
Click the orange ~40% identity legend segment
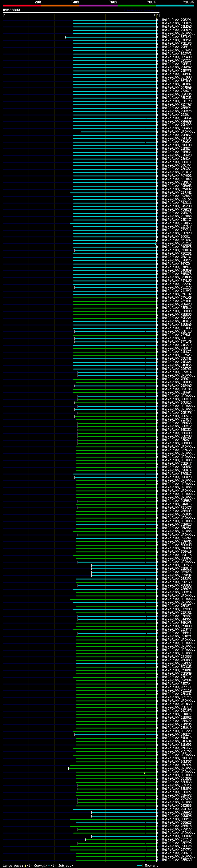[60, 6]
